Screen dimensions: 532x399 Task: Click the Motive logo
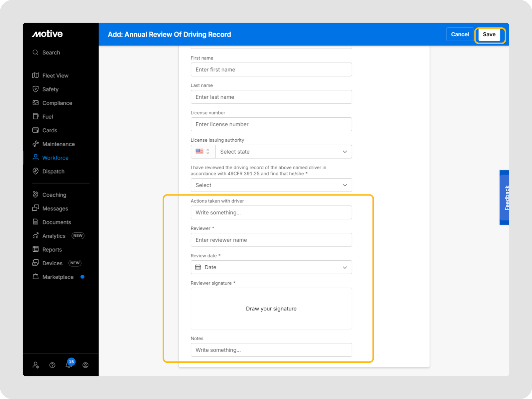click(47, 34)
